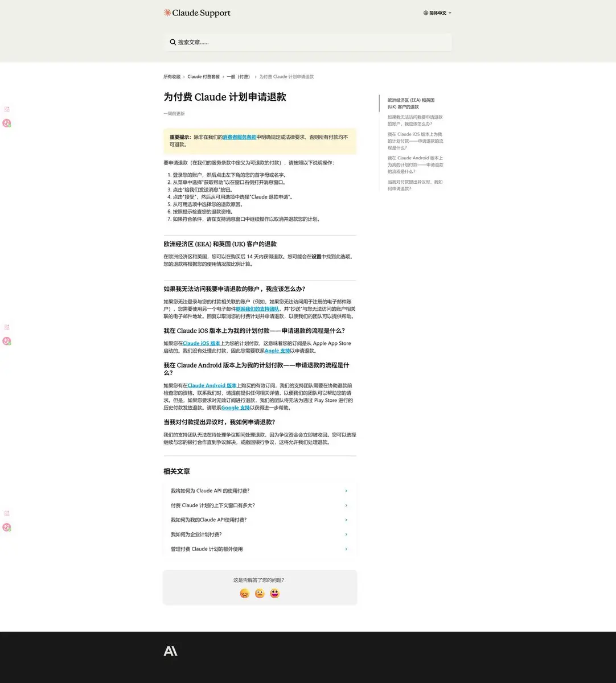Click heading 如果我无法访问我要申请退款的账户，我应该怎么办

235,289
